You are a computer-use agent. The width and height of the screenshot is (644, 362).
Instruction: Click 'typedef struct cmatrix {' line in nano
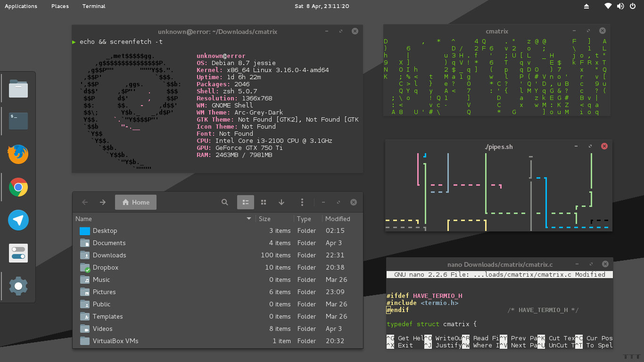coord(432,324)
